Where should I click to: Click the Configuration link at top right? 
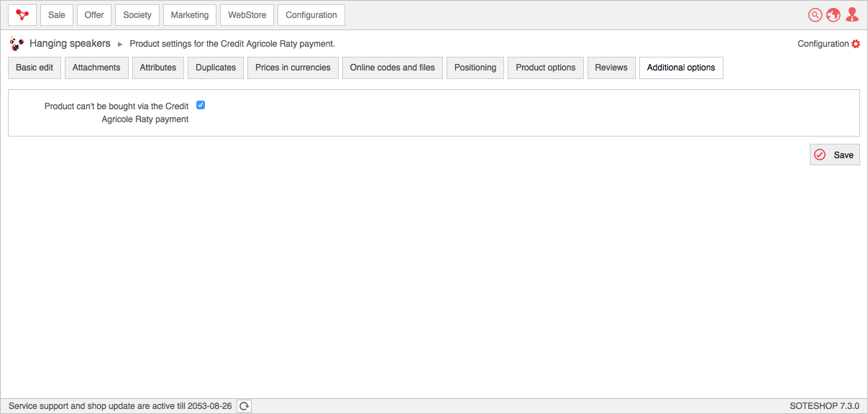[823, 44]
